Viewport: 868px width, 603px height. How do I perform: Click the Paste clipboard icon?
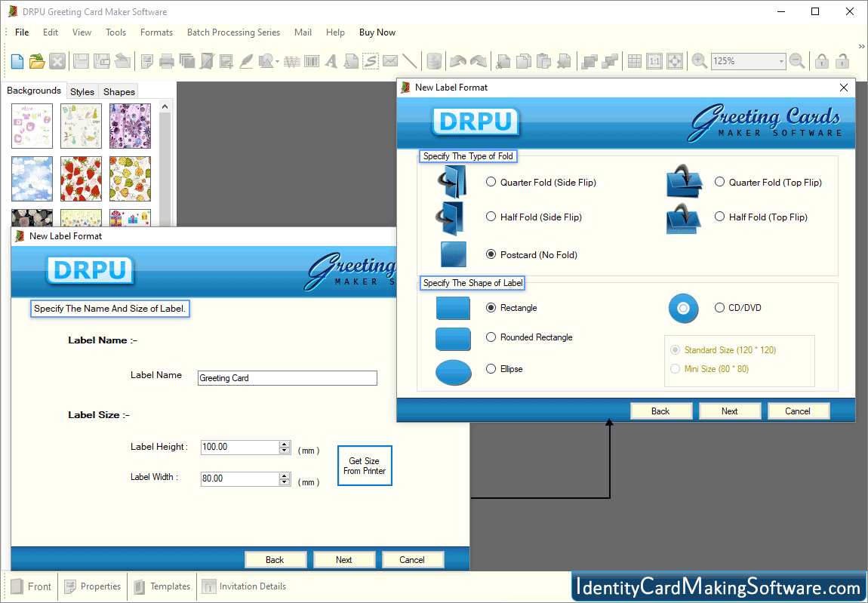pyautogui.click(x=543, y=61)
